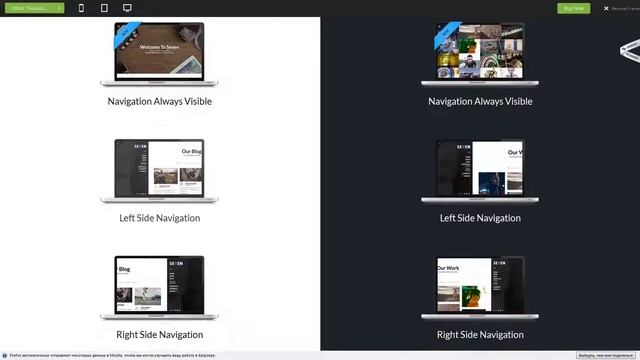Image resolution: width=640 pixels, height=360 pixels.
Task: Click dark 'Right Side Navigation' title
Action: tap(480, 335)
